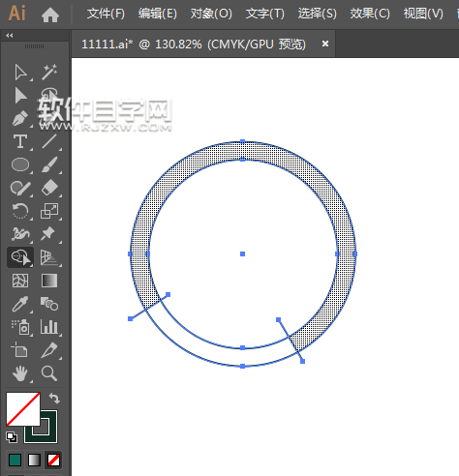459x476 pixels.
Task: Select the Type tool
Action: coord(20,141)
